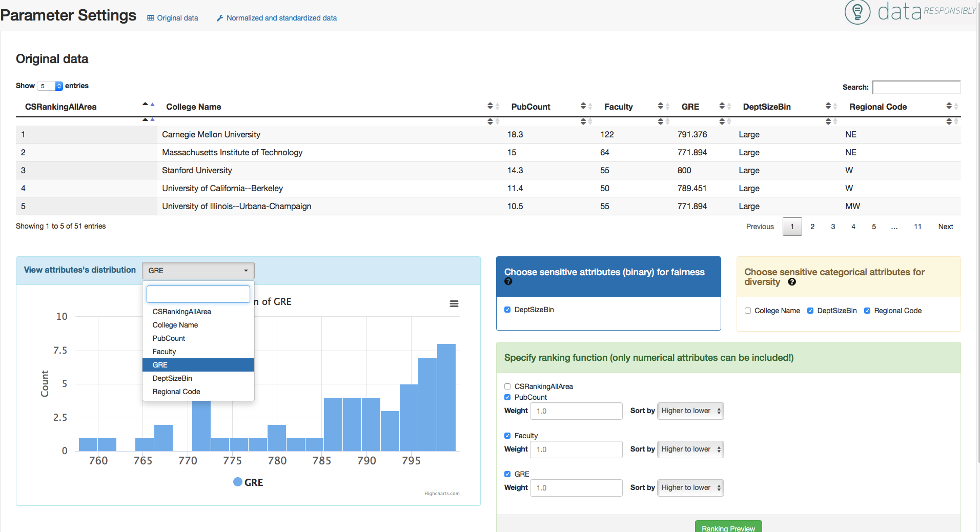Open Normalized and standardized data link
980x532 pixels.
point(276,18)
